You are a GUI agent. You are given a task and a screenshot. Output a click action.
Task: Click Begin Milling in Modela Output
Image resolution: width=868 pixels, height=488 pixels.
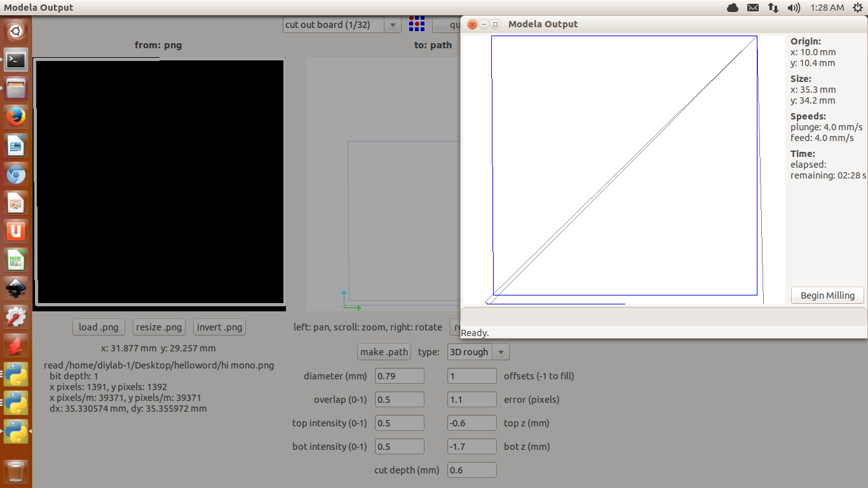coord(827,295)
